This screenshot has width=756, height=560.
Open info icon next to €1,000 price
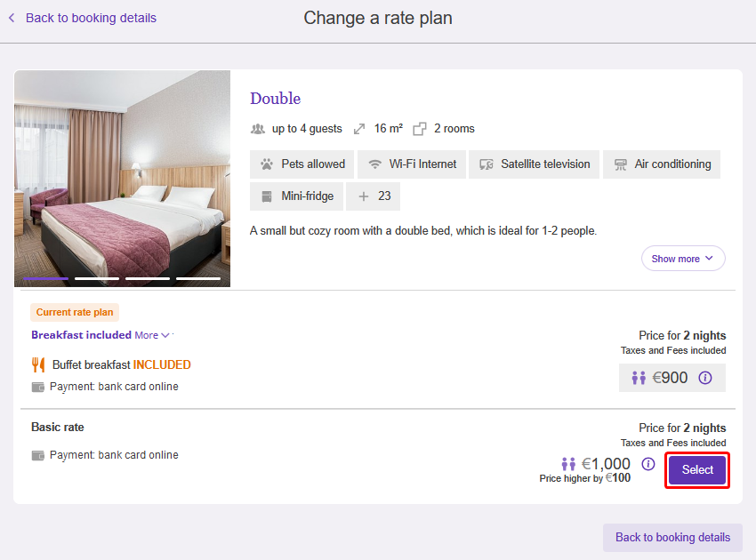point(648,464)
